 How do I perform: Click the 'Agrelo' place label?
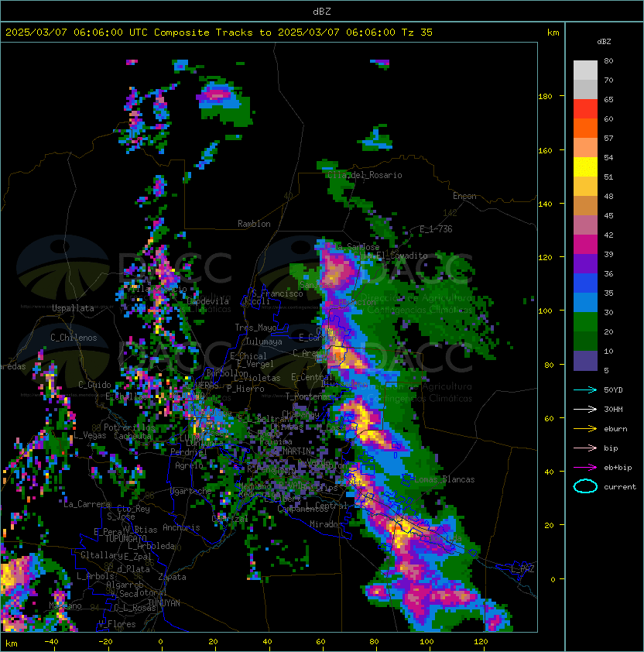(189, 465)
